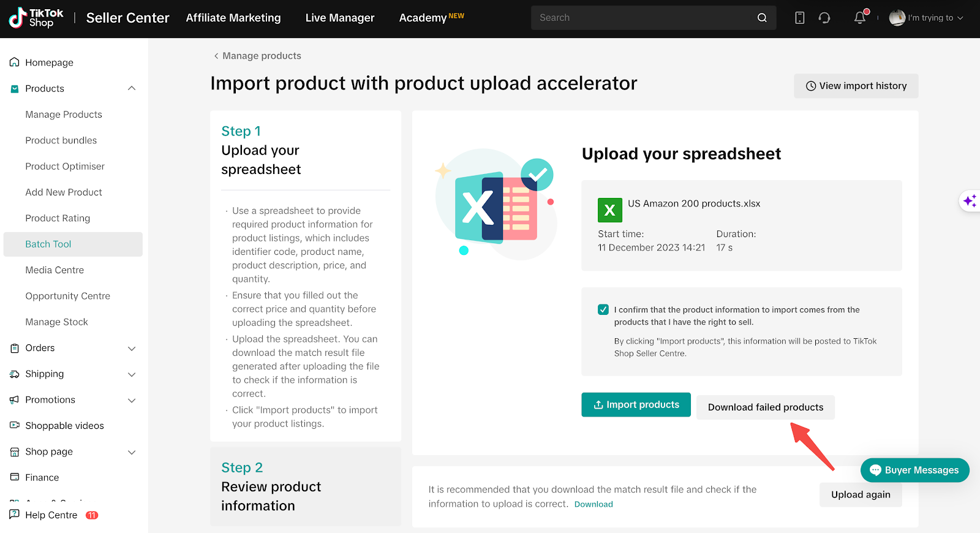Click the TikTok Shop logo

pyautogui.click(x=36, y=18)
